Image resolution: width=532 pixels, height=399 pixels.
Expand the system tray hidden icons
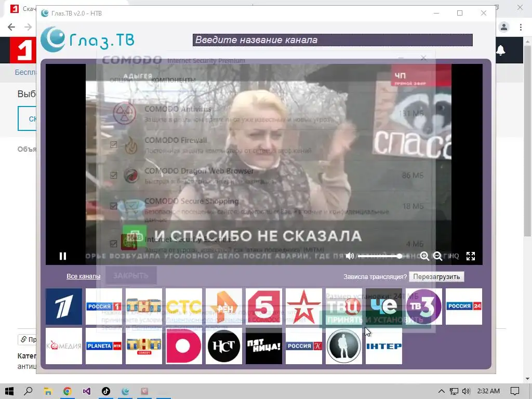(x=442, y=391)
